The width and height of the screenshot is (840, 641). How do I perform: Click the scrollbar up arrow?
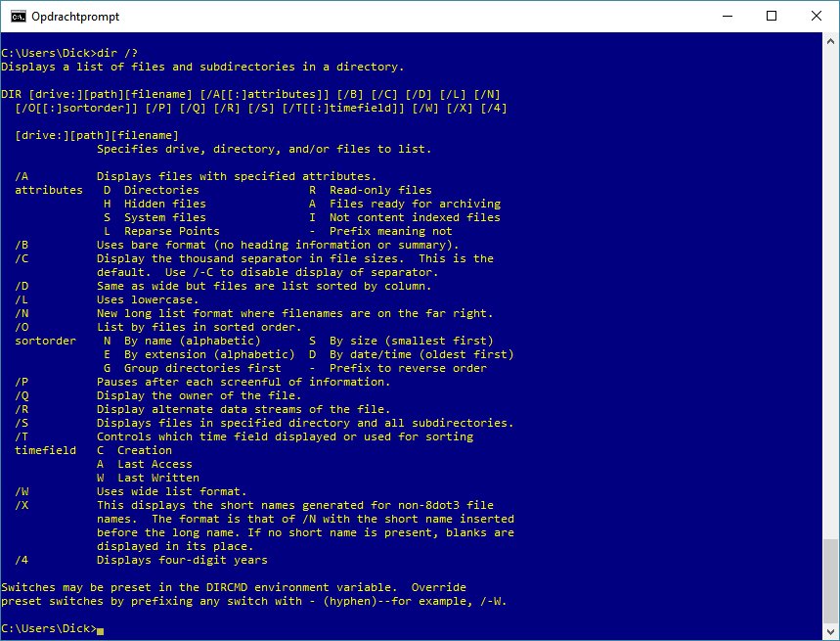[x=830, y=41]
